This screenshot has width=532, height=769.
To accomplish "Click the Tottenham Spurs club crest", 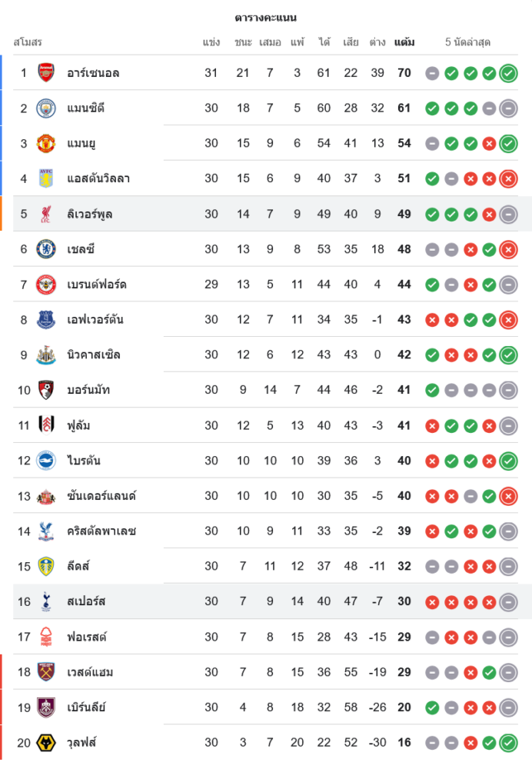I will [x=46, y=601].
